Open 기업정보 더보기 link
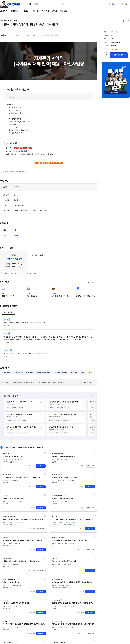Screen dimensions: 130x644 pyautogui.click(x=92, y=282)
